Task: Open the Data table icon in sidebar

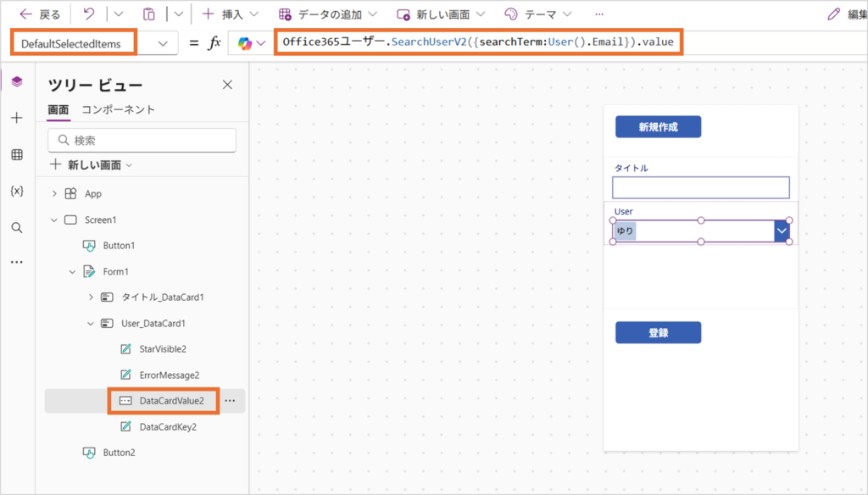Action: [17, 154]
